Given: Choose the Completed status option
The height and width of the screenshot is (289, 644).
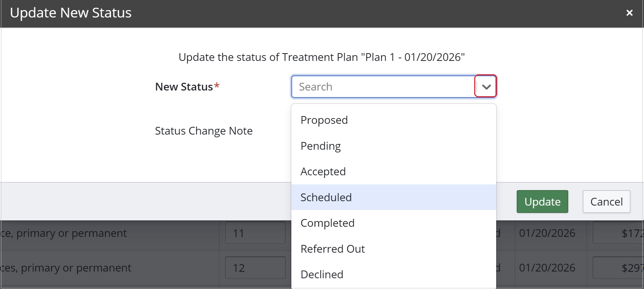Looking at the screenshot, I should tap(327, 223).
